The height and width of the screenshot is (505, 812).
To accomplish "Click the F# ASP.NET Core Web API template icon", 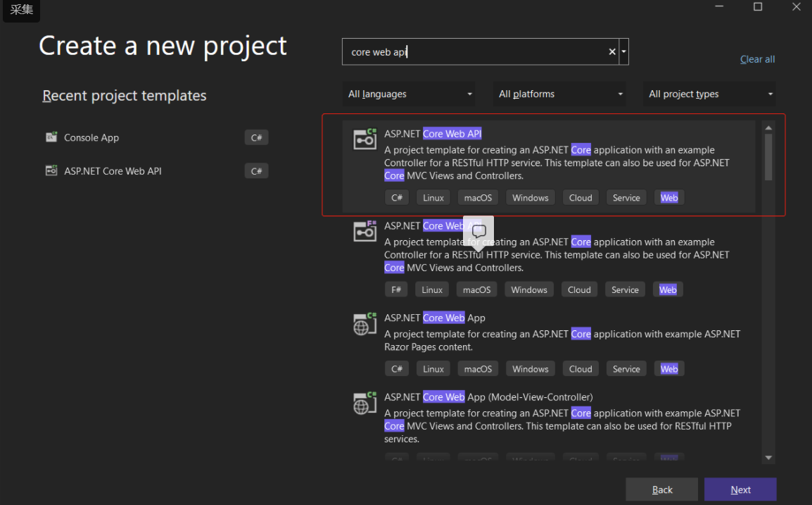I will pos(364,231).
